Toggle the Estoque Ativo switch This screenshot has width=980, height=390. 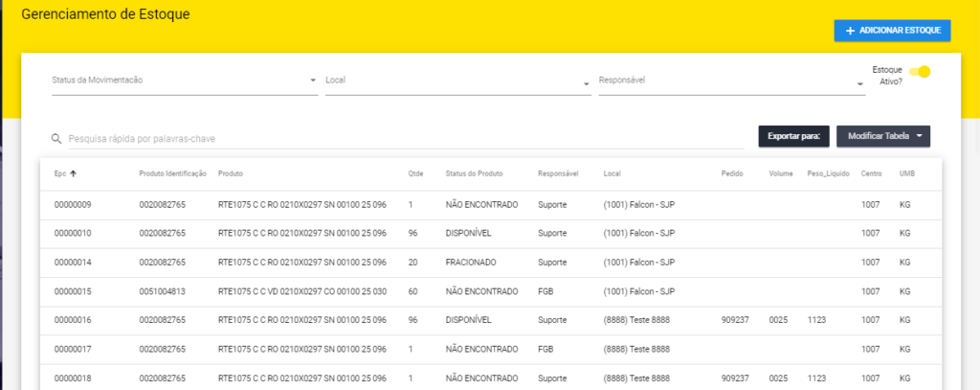[919, 72]
